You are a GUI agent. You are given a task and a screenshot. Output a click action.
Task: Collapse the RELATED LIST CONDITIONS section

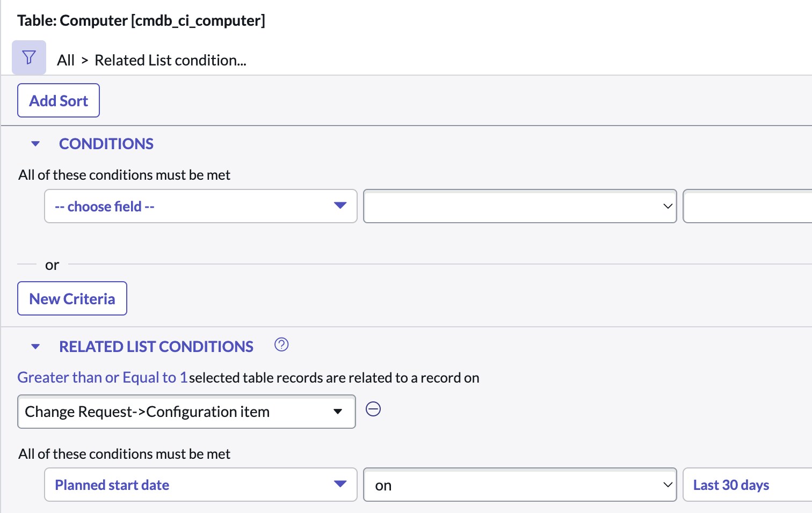pyautogui.click(x=35, y=346)
